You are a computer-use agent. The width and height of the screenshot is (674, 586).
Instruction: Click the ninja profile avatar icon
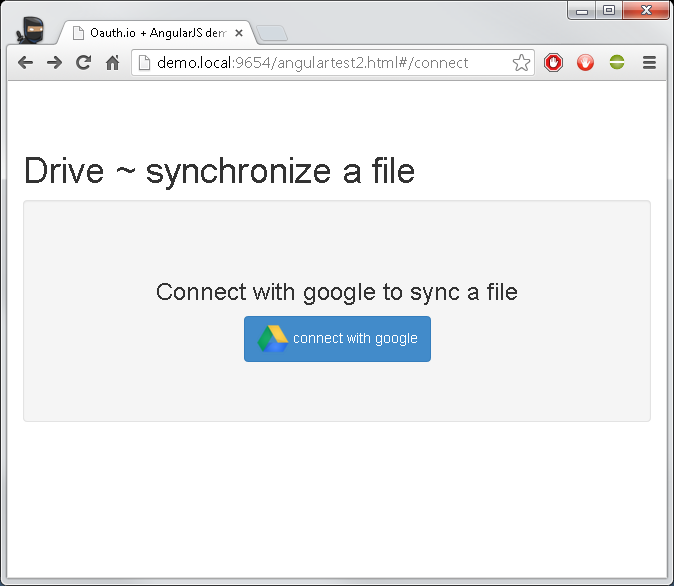tap(31, 30)
